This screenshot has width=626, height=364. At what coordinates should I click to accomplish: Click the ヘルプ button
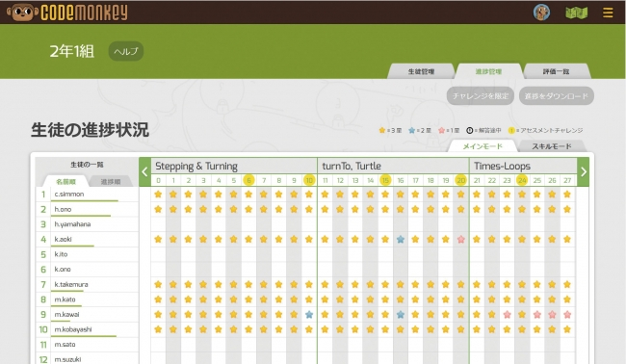pos(126,51)
